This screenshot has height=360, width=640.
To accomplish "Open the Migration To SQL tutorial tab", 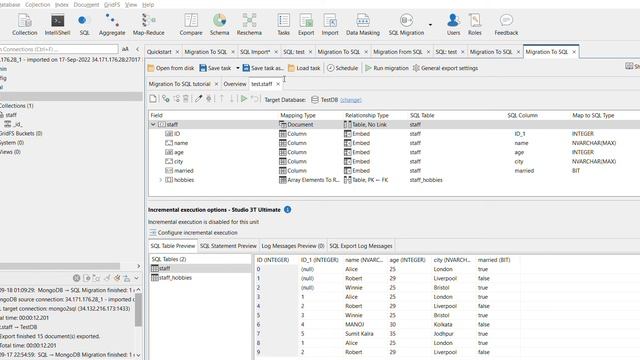I will 179,84.
